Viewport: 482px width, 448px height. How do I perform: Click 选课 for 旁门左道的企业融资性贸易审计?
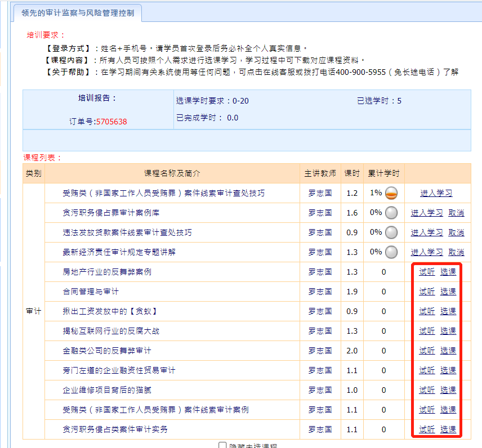pos(448,370)
